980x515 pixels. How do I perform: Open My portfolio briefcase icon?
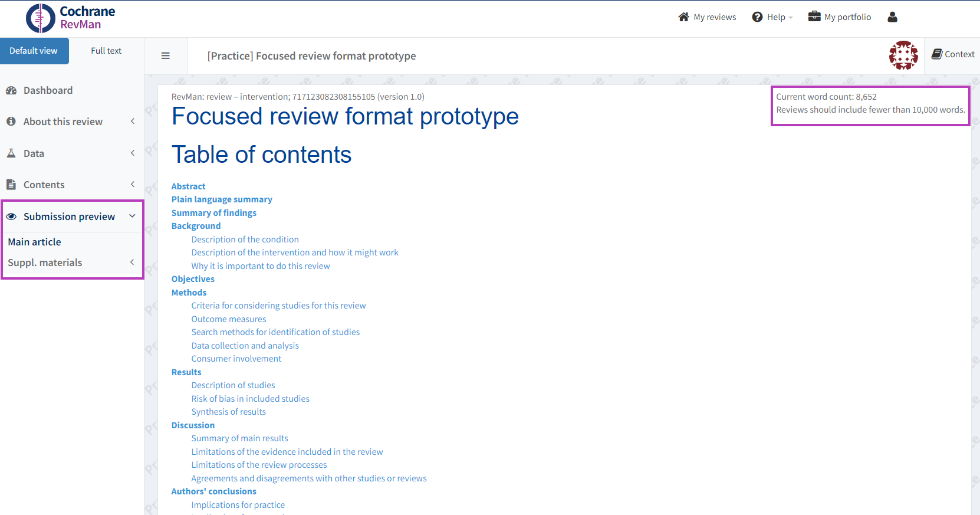click(814, 17)
